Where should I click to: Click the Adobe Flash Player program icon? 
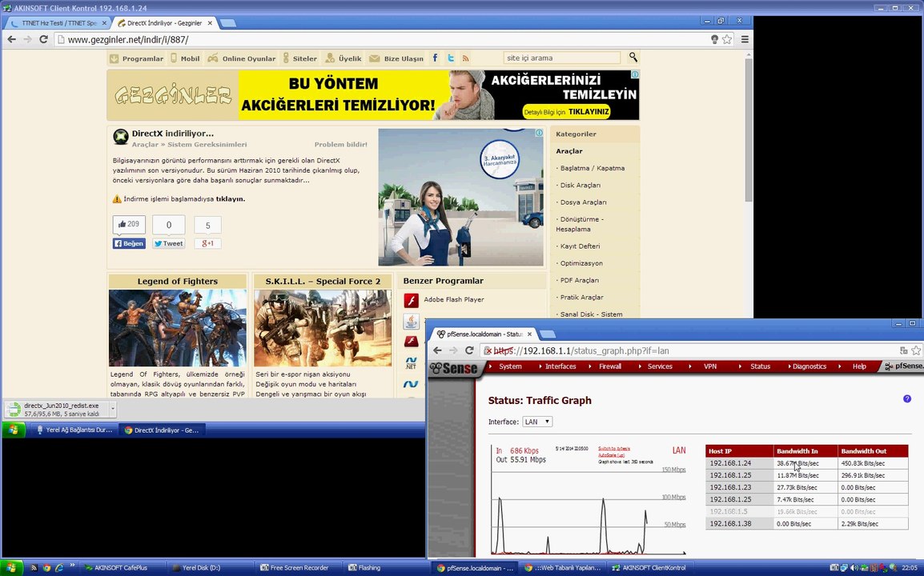pyautogui.click(x=412, y=300)
